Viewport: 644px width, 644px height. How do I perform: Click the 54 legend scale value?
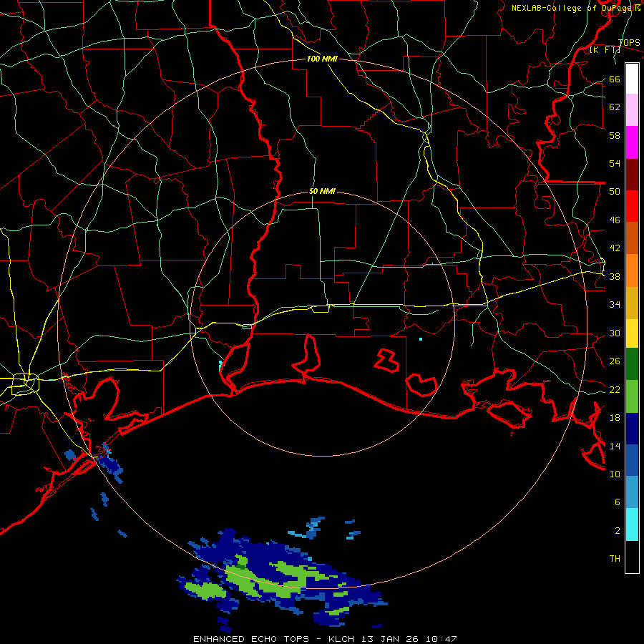pyautogui.click(x=615, y=163)
